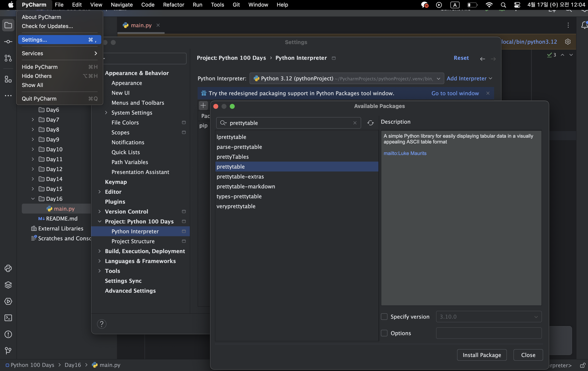Open the Pull Requests tool window icon
The height and width of the screenshot is (371, 588).
8,58
